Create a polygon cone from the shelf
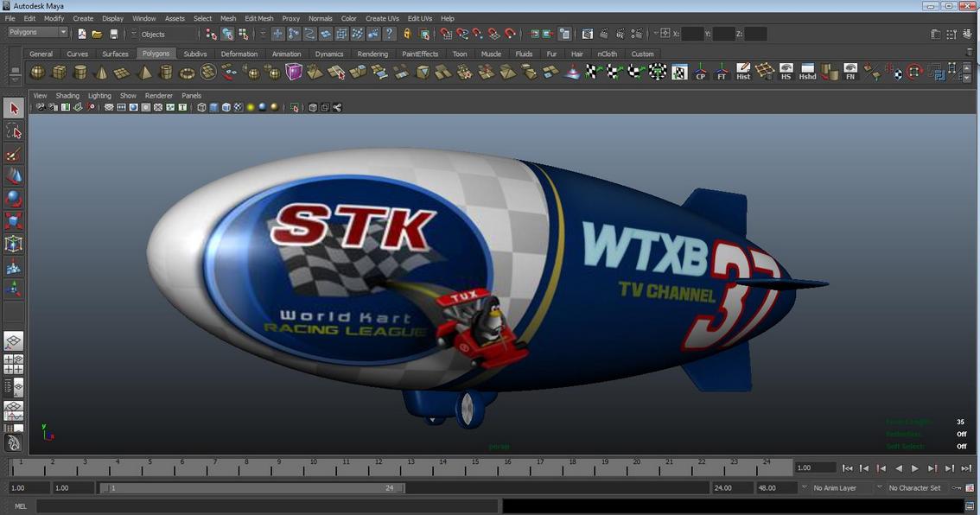Screen dimensions: 980x515 click(101, 73)
